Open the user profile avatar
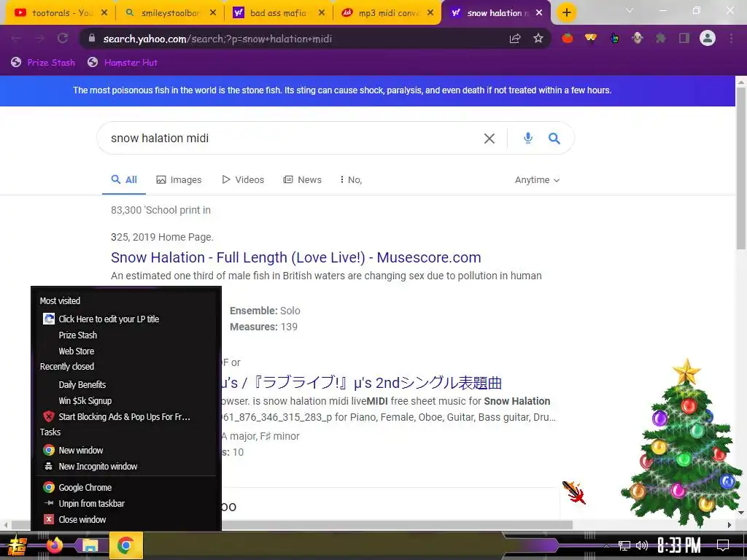The width and height of the screenshot is (747, 560). point(708,39)
